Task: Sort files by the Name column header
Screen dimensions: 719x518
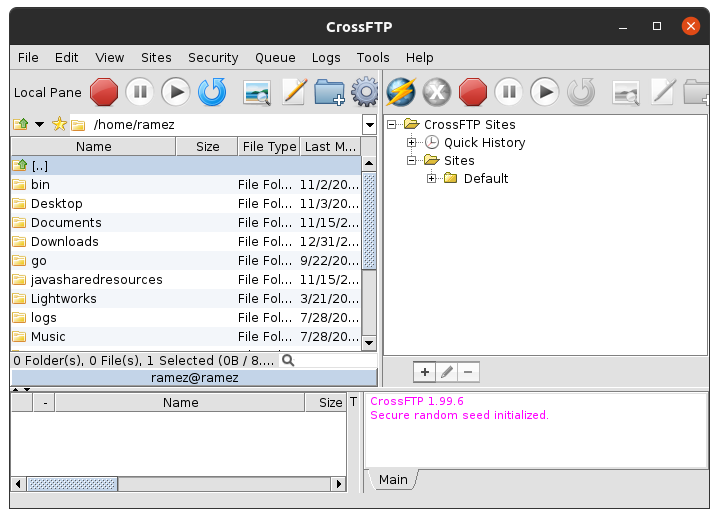Action: (x=94, y=147)
